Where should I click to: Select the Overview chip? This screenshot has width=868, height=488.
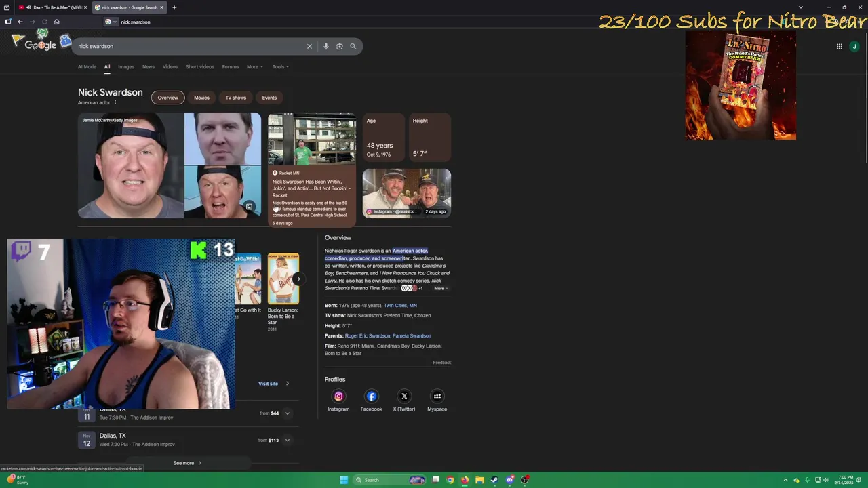tap(167, 98)
